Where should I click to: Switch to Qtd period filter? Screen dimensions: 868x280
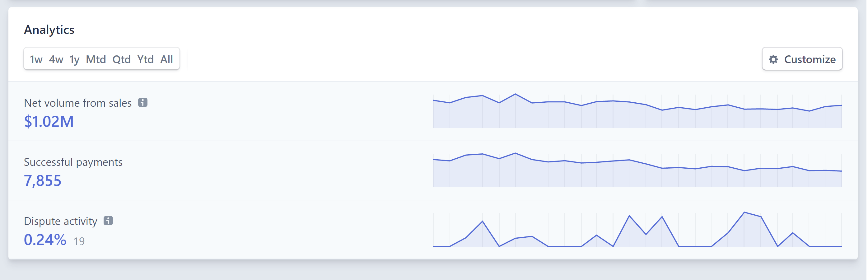[121, 59]
